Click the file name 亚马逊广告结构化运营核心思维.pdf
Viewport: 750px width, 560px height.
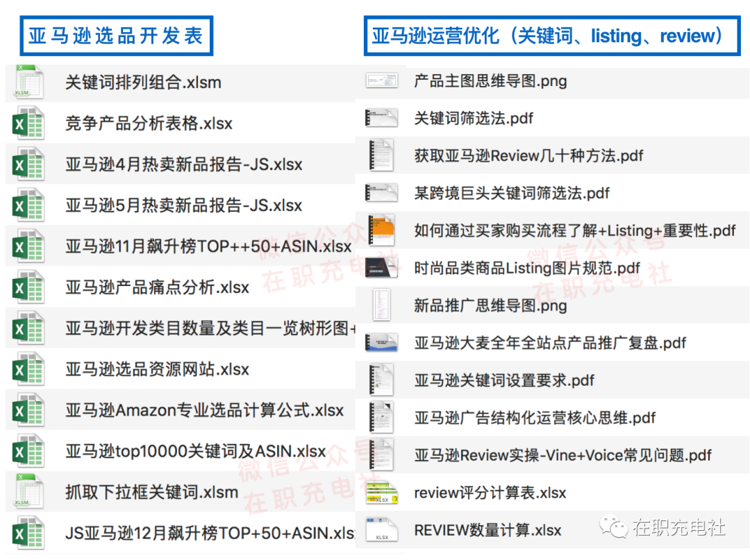535,418
